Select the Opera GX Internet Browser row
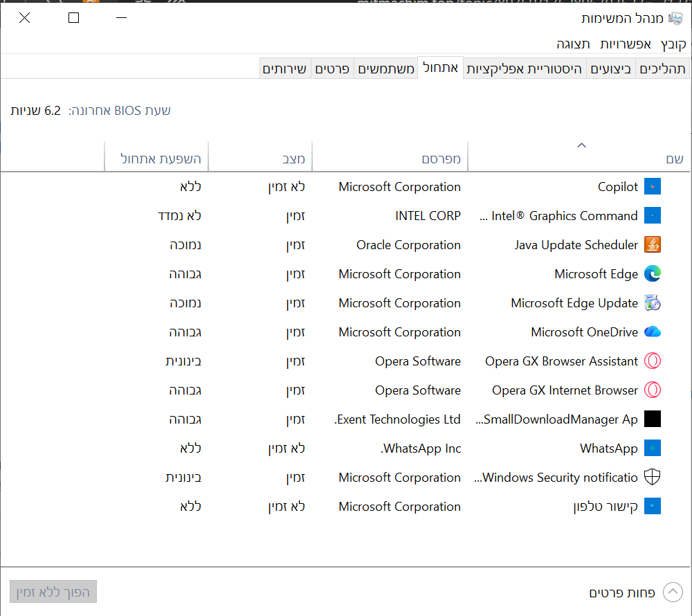The width and height of the screenshot is (692, 616). (x=565, y=390)
